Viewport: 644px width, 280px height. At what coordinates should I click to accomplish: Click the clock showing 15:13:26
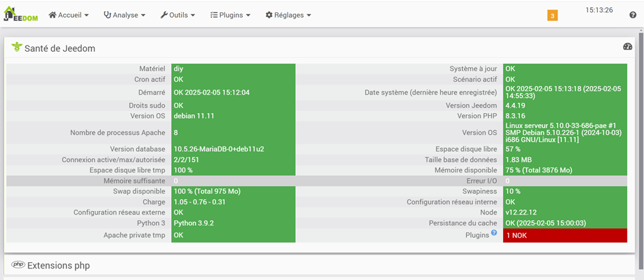(599, 10)
